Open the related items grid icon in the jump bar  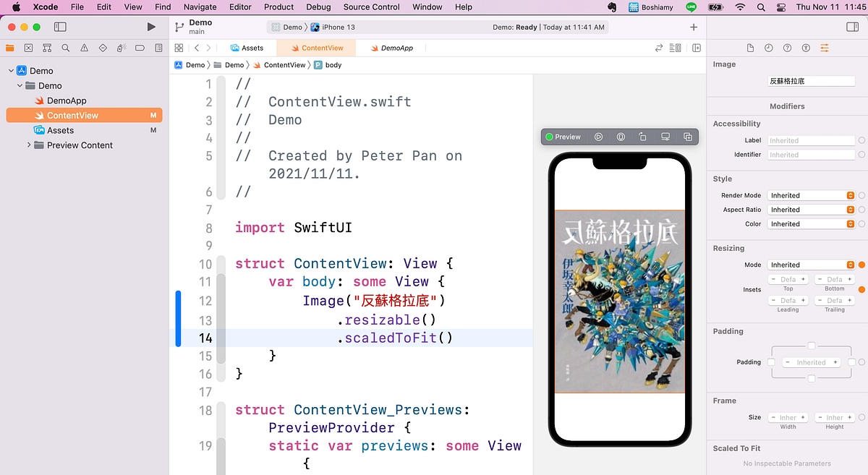pyautogui.click(x=179, y=47)
